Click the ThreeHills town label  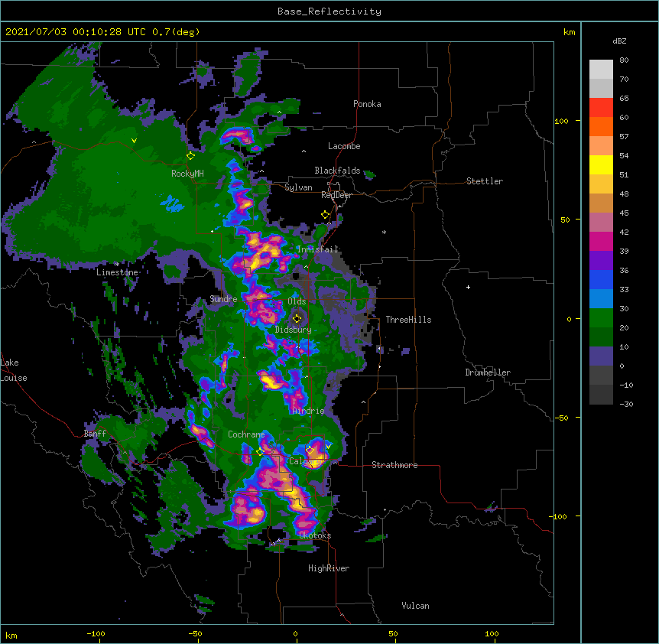pyautogui.click(x=408, y=320)
